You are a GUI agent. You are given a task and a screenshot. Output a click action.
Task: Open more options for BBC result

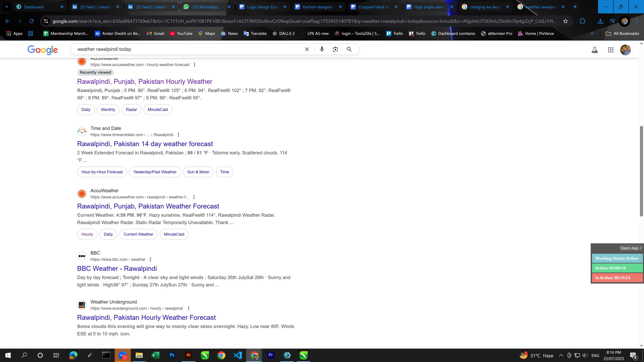[x=150, y=260]
